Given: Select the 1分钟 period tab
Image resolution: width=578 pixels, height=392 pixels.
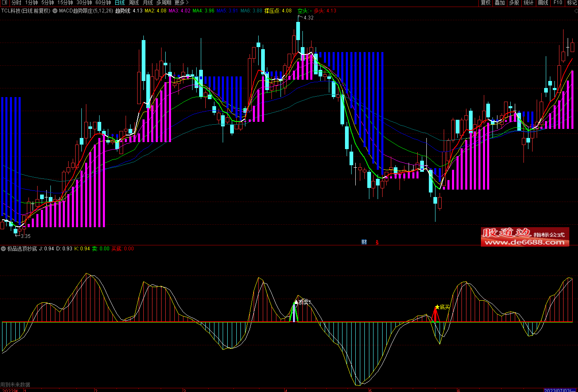Looking at the screenshot, I should point(31,3).
